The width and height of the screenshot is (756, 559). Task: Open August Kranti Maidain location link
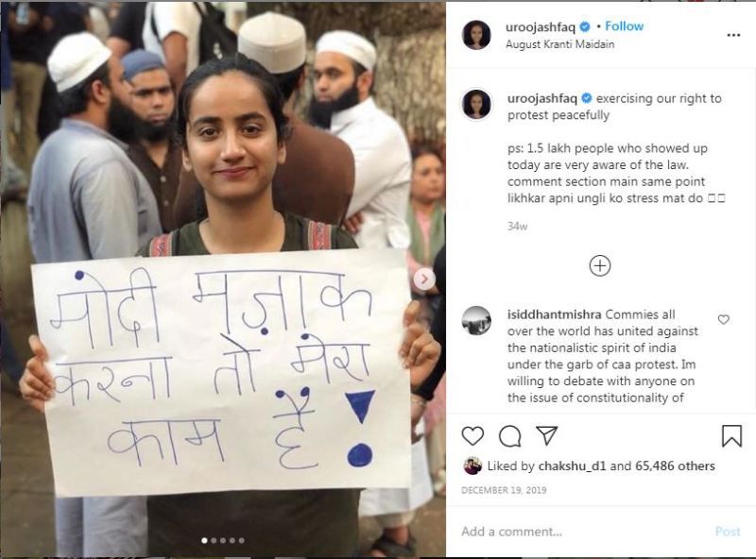pos(559,44)
